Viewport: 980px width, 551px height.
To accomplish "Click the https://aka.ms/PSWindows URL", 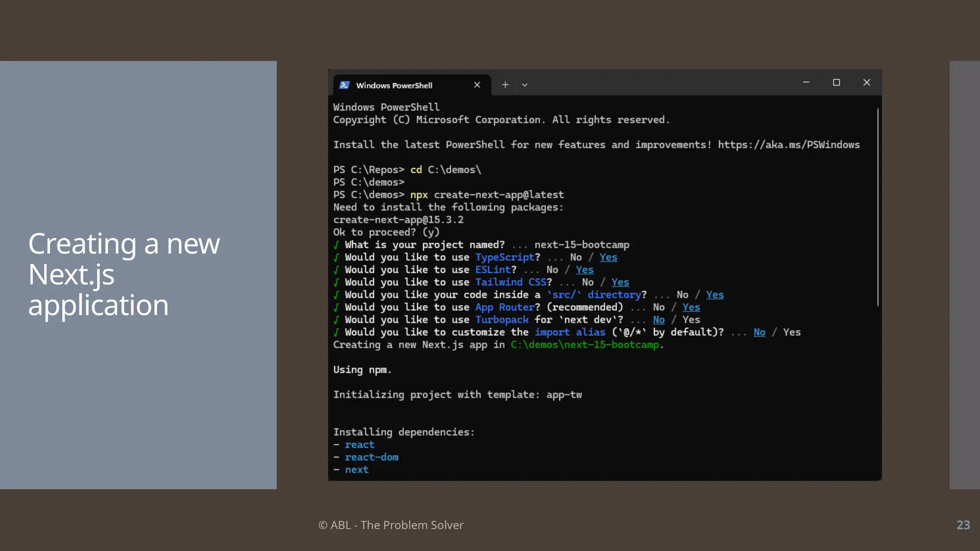I will coord(789,145).
